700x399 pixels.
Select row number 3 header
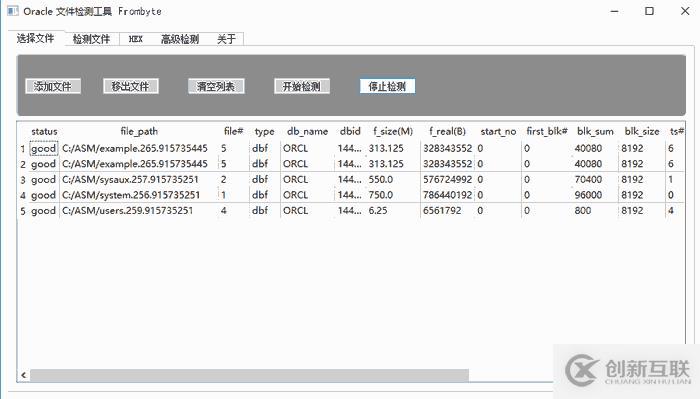[x=23, y=180]
